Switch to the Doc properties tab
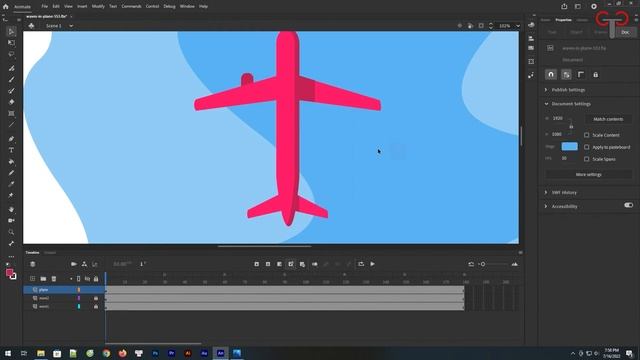Screen dimensions: 640x360 coord(625,32)
